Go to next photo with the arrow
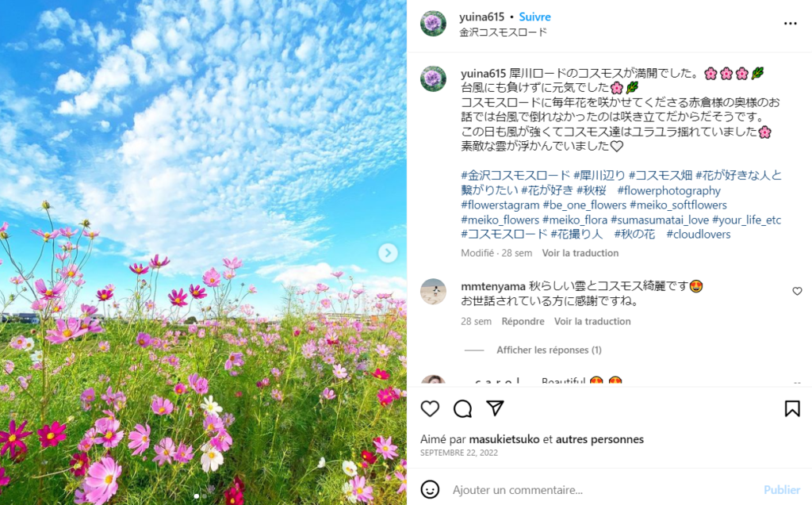Viewport: 812px width, 505px height. (388, 253)
